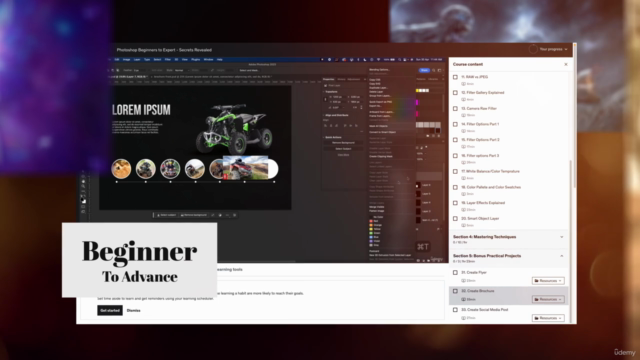Open lecture 31. Create Flyer

click(x=474, y=272)
